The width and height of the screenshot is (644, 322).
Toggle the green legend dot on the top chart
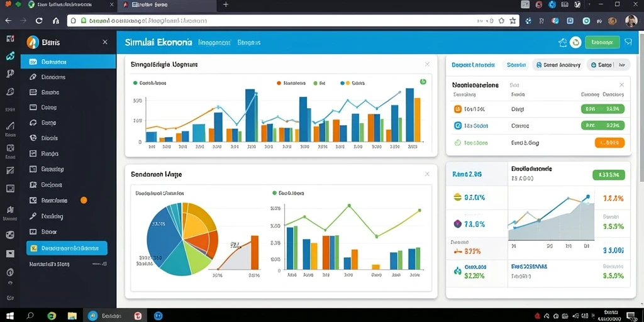point(135,83)
